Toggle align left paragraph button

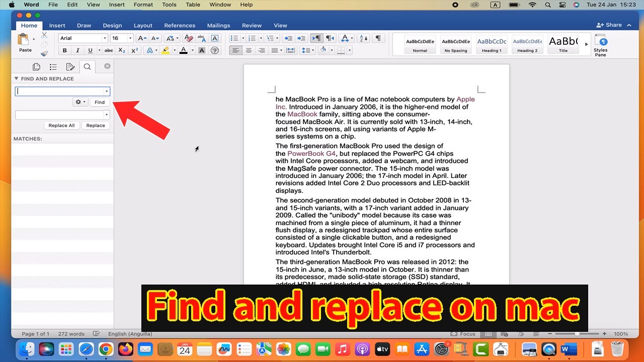coord(235,50)
